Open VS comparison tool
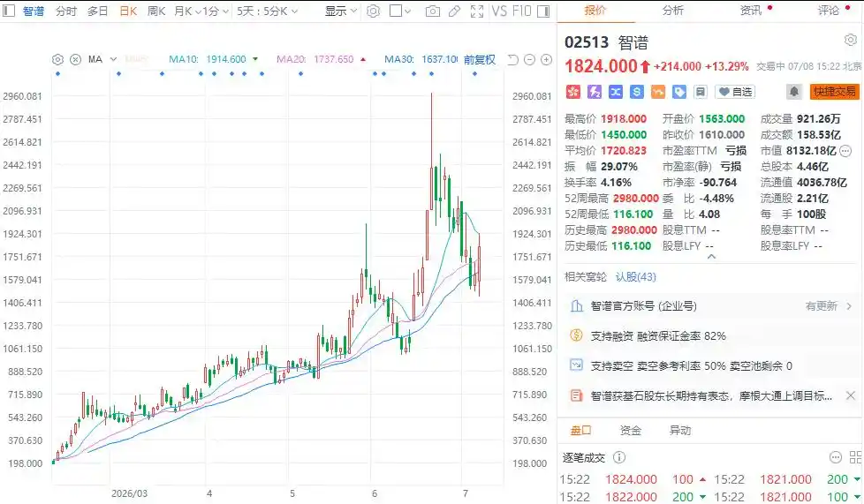Viewport: 864px width, 504px height. click(499, 11)
